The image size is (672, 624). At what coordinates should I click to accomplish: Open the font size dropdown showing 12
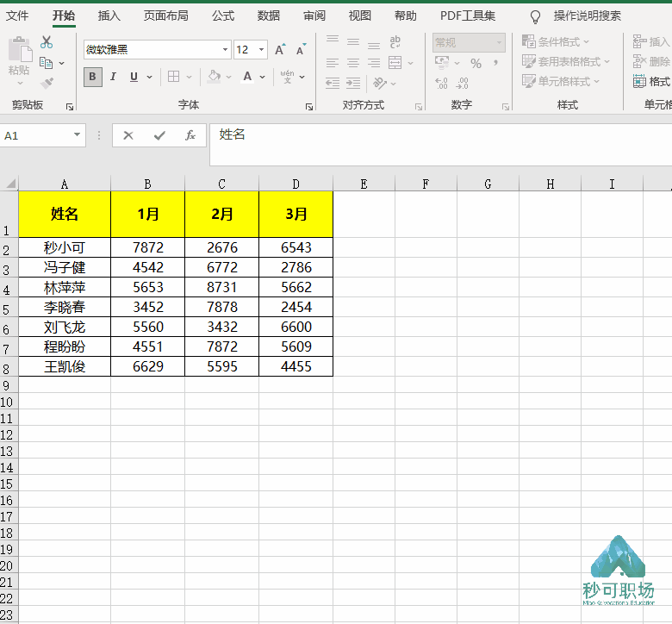pos(261,50)
